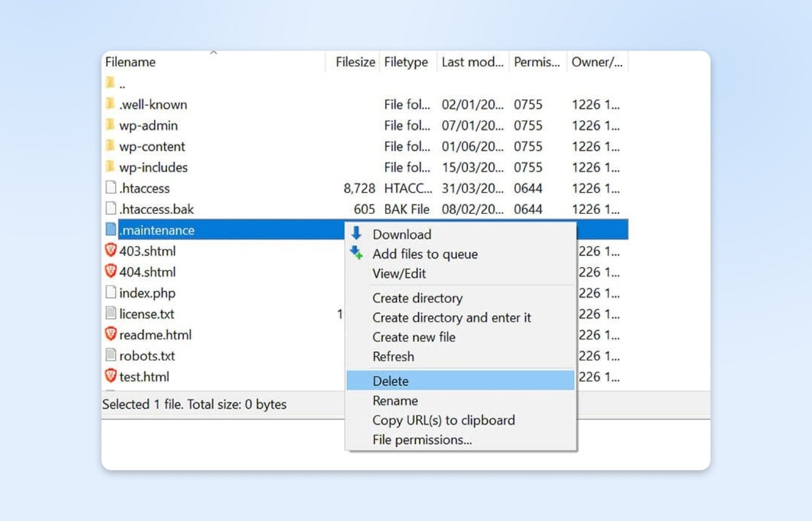Viewport: 812px width, 521px height.
Task: Click the wp-includes folder icon
Action: [x=111, y=167]
